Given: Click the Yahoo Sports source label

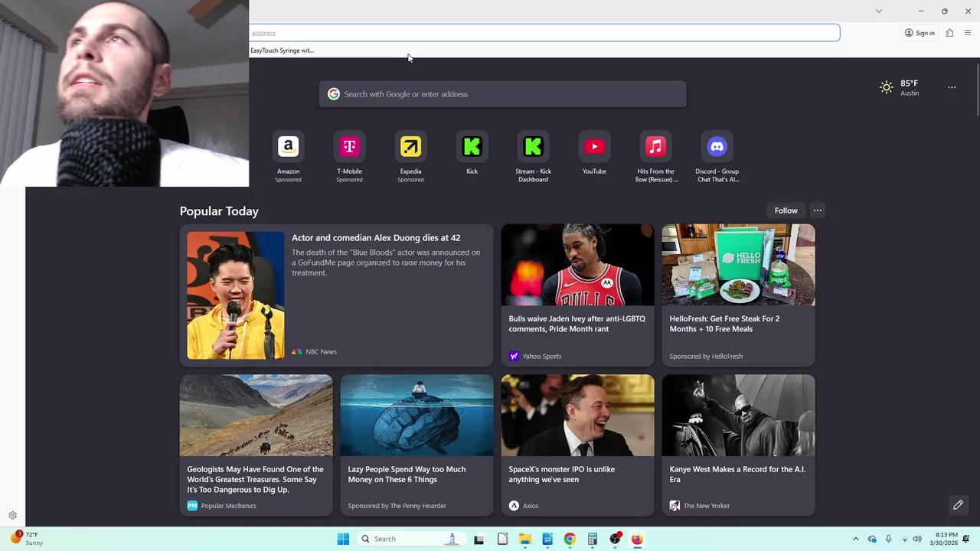Looking at the screenshot, I should (x=542, y=357).
